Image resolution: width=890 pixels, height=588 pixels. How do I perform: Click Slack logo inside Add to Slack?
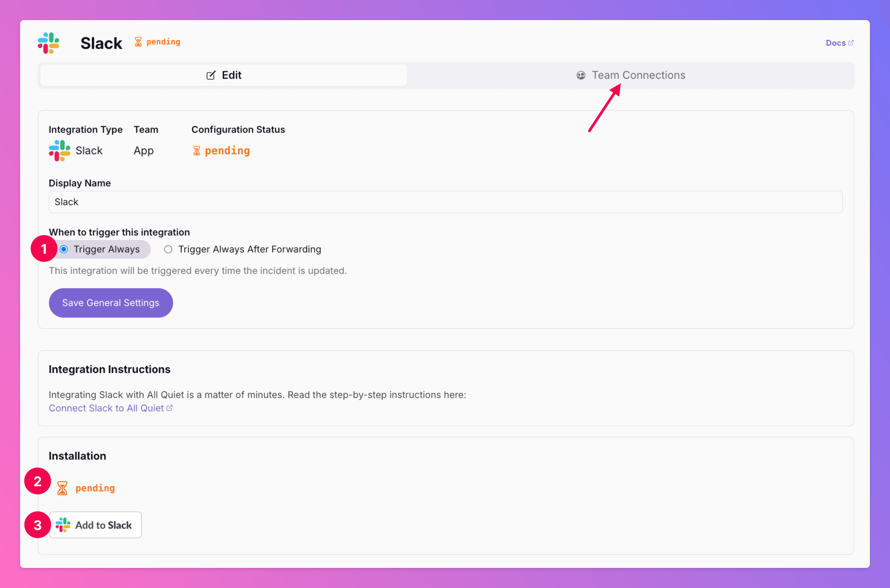[63, 525]
